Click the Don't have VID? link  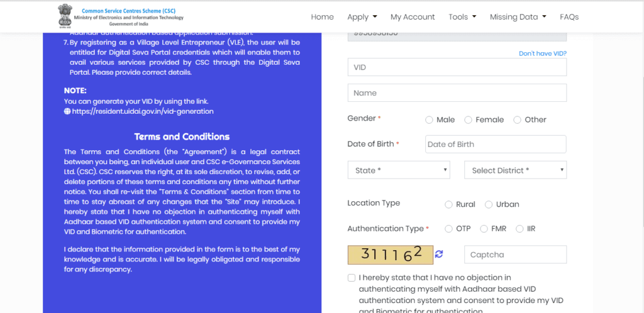click(x=542, y=54)
